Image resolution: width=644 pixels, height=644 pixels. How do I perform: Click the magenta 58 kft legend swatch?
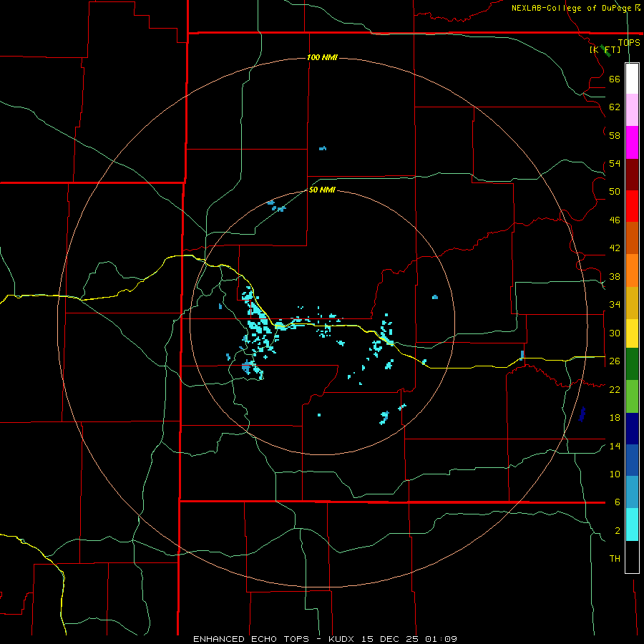632,142
